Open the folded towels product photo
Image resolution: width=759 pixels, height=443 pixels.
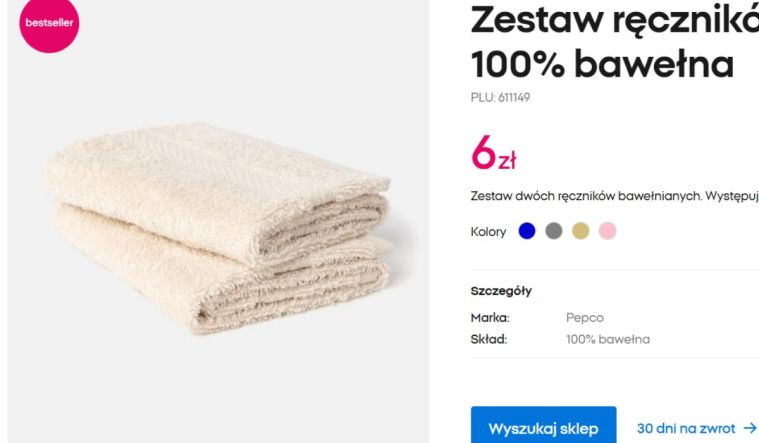click(x=218, y=229)
